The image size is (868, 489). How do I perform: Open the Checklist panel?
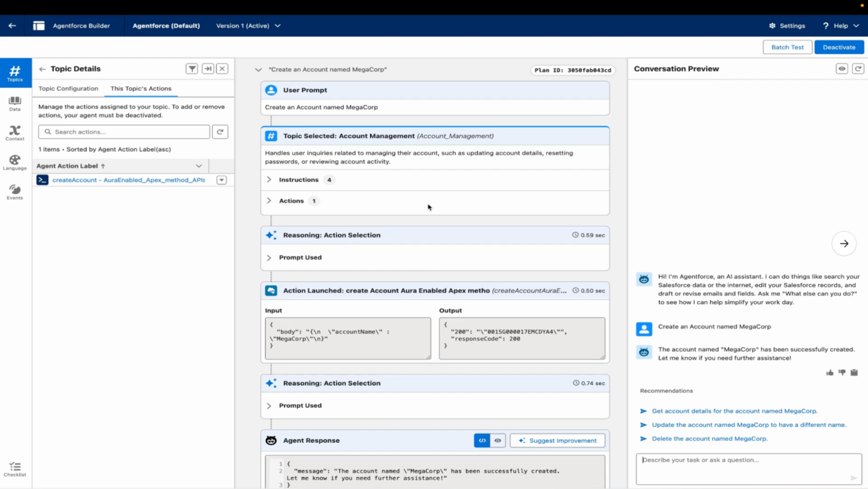15,469
